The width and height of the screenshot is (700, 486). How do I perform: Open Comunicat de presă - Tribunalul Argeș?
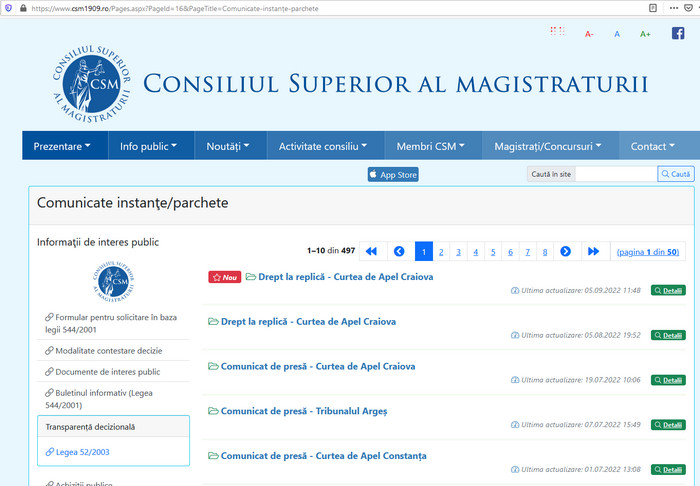[x=304, y=411]
